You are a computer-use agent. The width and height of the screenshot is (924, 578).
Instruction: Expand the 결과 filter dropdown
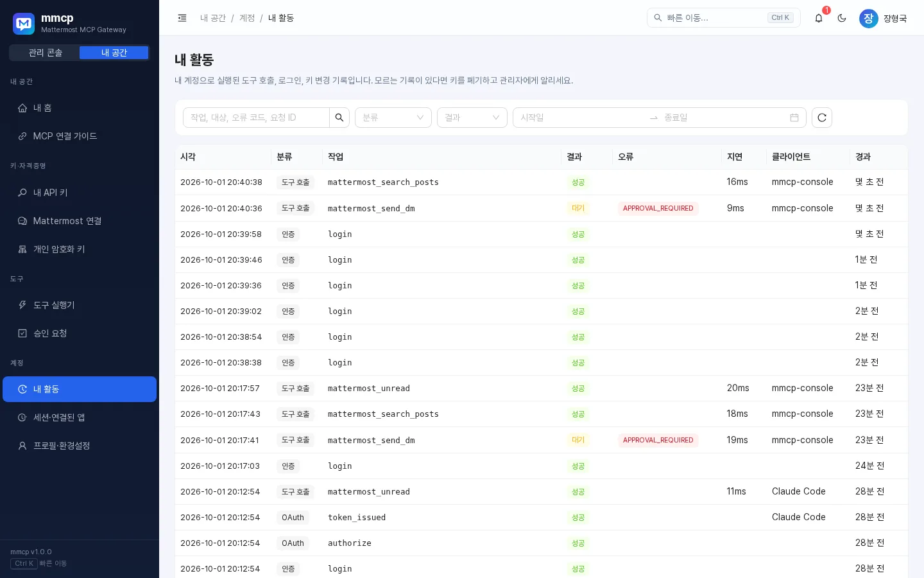472,118
